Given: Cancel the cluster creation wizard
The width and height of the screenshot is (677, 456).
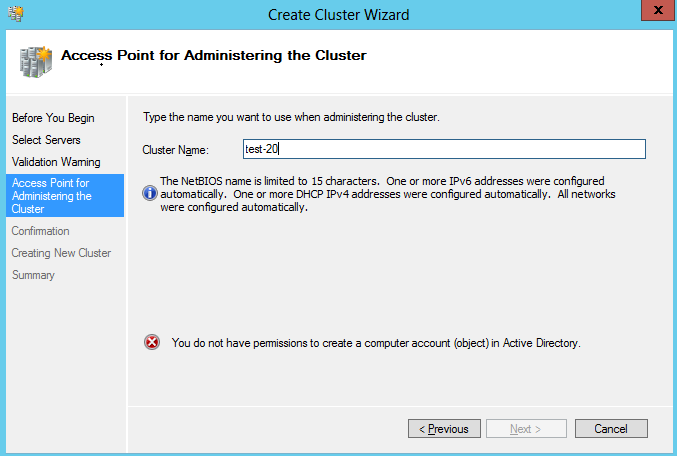Looking at the screenshot, I should pos(611,429).
